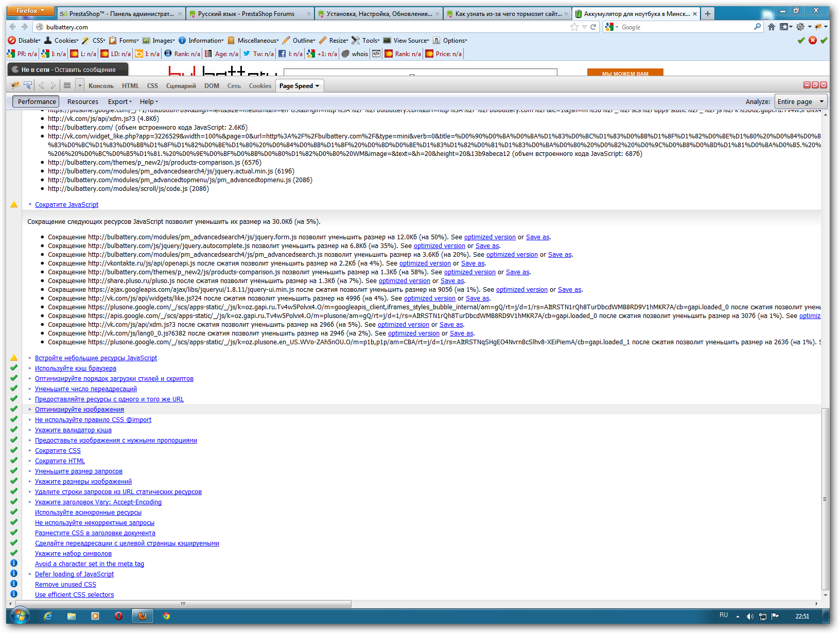Open the Укажите набор символов link
The width and height of the screenshot is (840, 634).
point(73,553)
